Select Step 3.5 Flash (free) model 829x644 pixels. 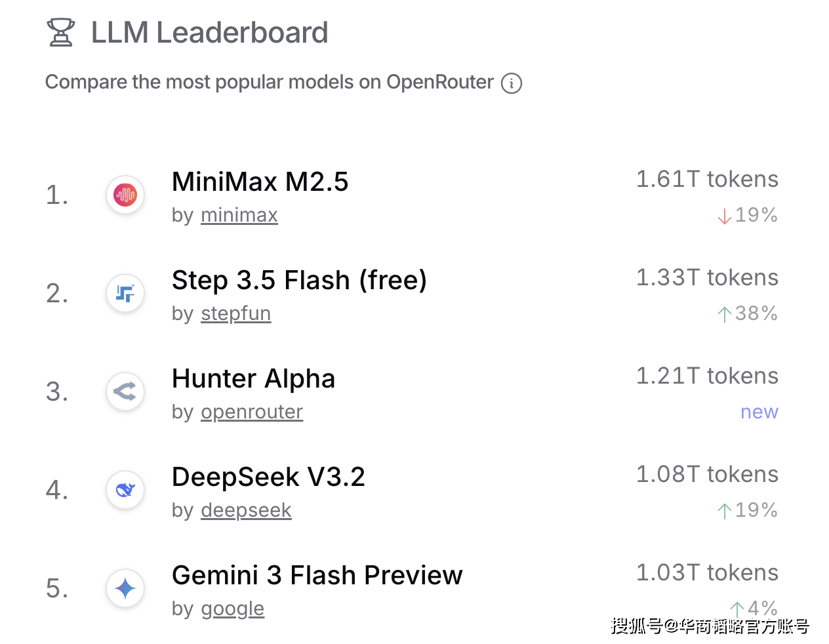(299, 280)
